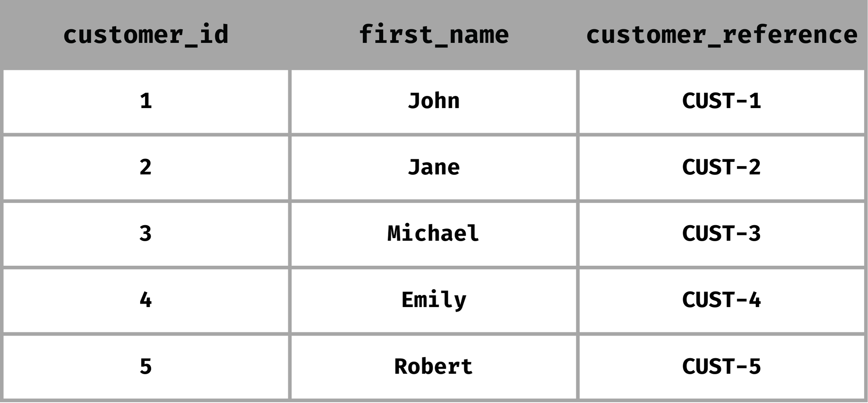This screenshot has height=403, width=868.
Task: Click the divider between John and CUST-1 cells
Action: click(578, 101)
